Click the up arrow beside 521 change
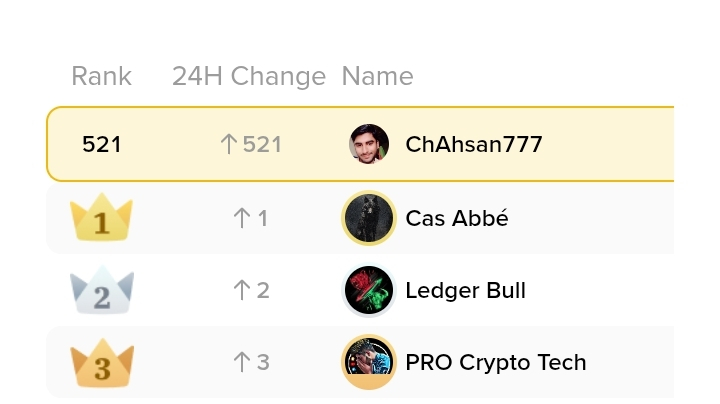This screenshot has height=404, width=720. click(x=228, y=144)
